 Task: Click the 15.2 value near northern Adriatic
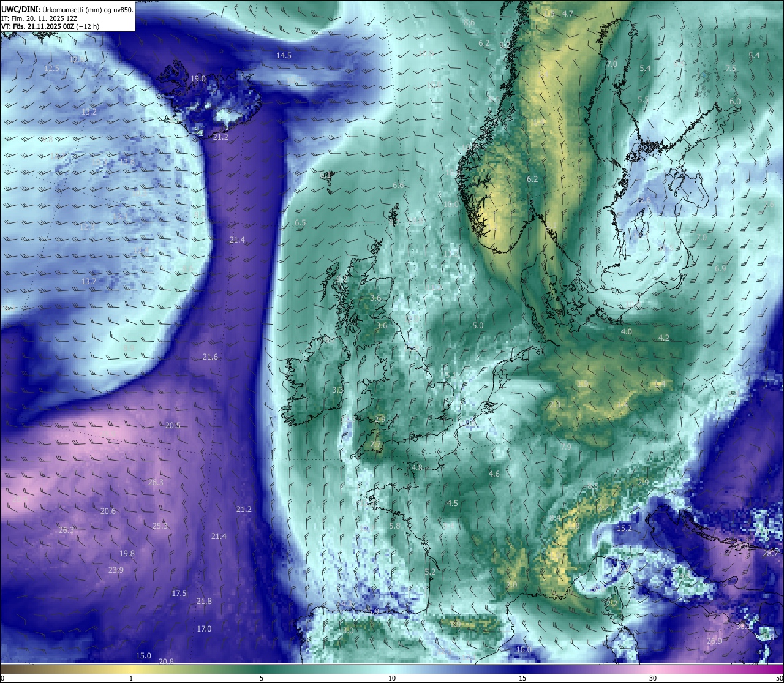624,527
